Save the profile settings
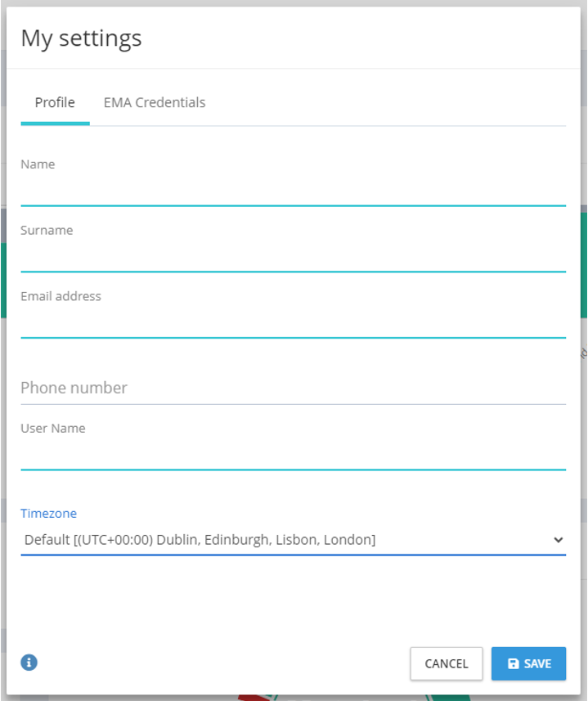 [x=528, y=663]
